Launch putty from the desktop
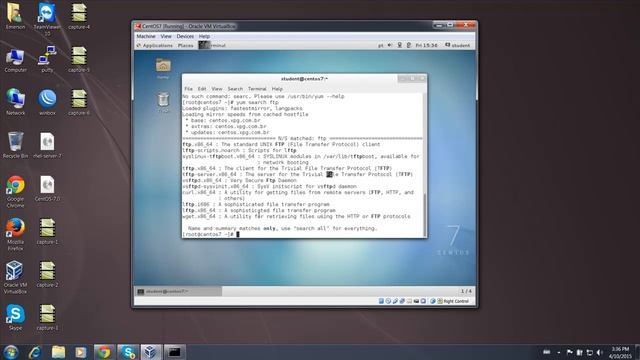Screen dimensions: 640x360 47,59
